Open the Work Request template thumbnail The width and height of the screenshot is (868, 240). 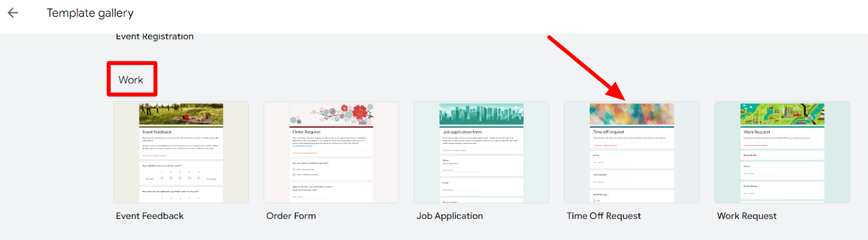pos(782,153)
